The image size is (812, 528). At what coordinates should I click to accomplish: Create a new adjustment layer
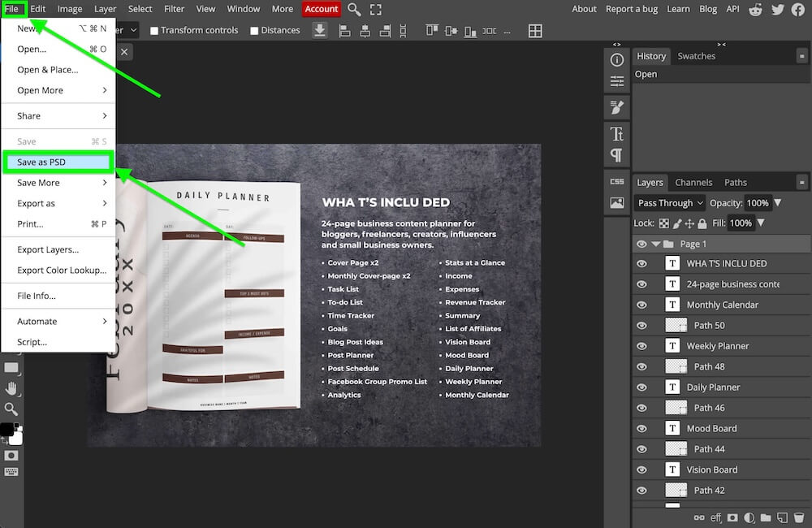point(749,517)
